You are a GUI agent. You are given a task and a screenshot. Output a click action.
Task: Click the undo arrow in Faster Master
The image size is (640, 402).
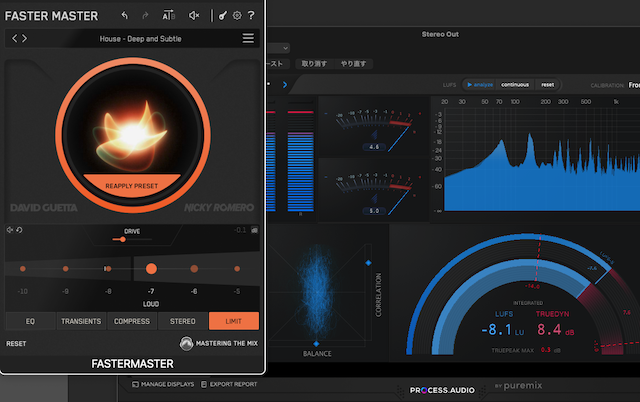click(x=124, y=16)
